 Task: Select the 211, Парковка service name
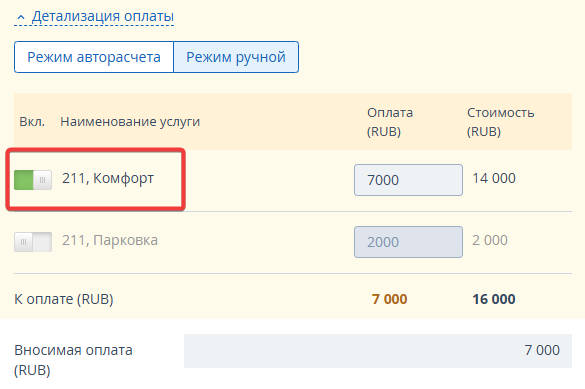[110, 240]
